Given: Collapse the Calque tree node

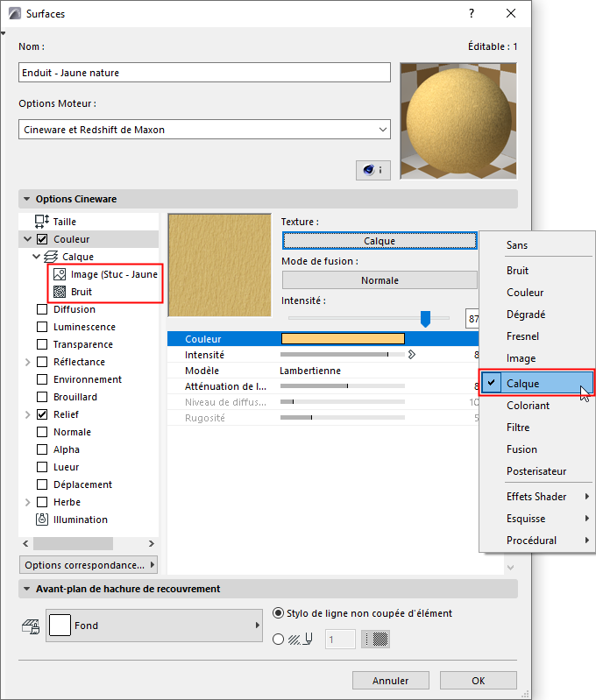Looking at the screenshot, I should [x=37, y=257].
